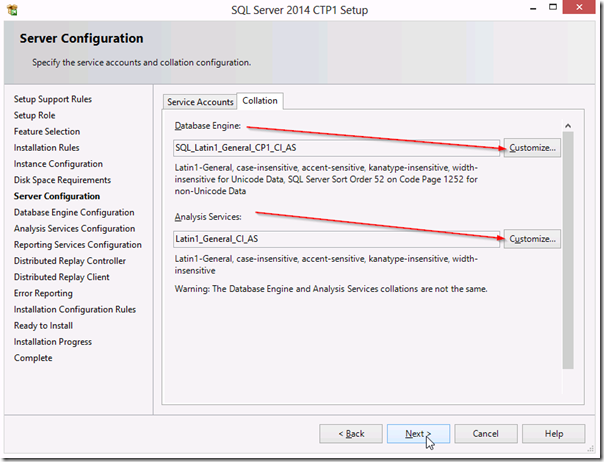This screenshot has height=462, width=604.
Task: Select Installation Configuration Rules step
Action: 75,310
